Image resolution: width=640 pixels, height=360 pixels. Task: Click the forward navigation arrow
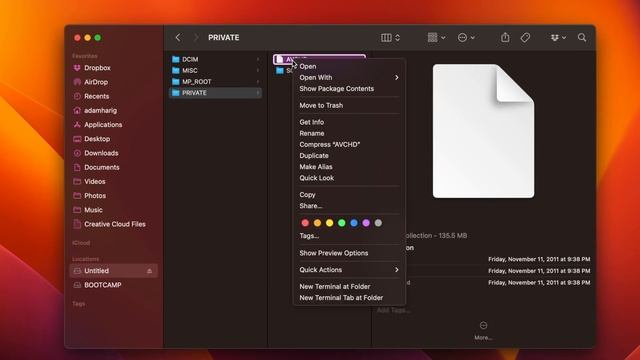tap(196, 38)
